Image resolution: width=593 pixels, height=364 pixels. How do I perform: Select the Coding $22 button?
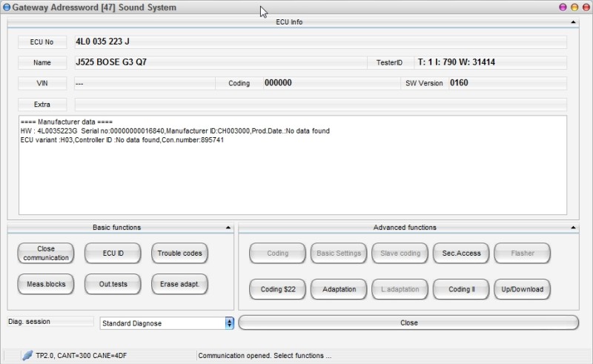(x=278, y=289)
